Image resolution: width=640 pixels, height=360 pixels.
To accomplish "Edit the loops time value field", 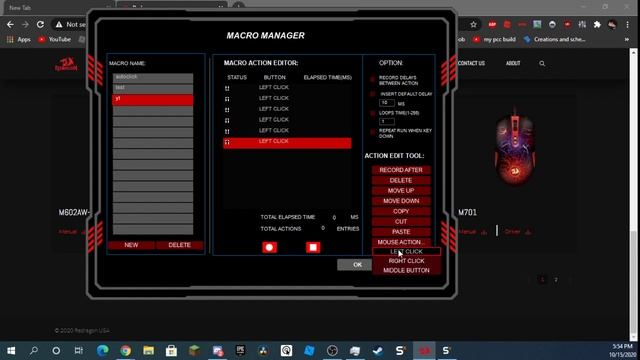I will coord(387,121).
